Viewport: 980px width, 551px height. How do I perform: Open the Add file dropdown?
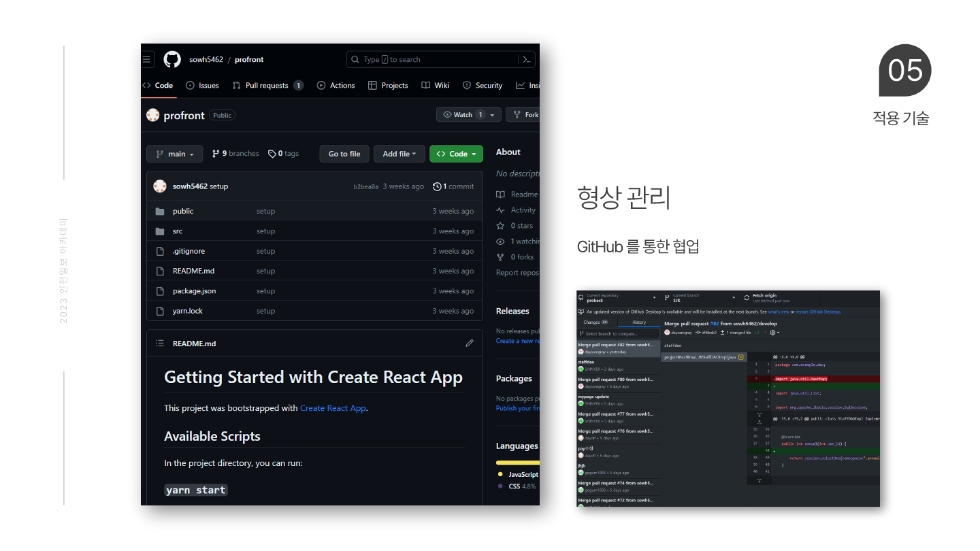(x=399, y=154)
